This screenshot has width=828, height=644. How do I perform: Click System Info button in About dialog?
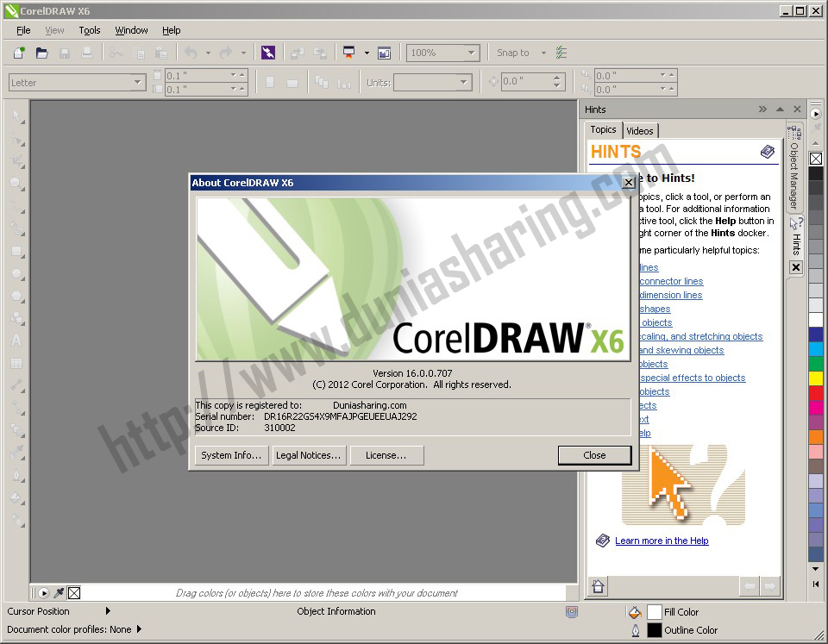coord(231,455)
